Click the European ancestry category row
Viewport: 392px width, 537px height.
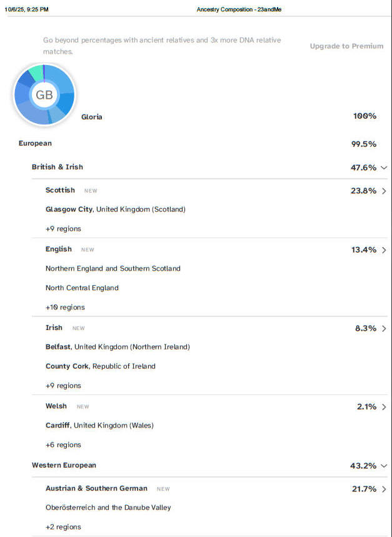click(35, 144)
